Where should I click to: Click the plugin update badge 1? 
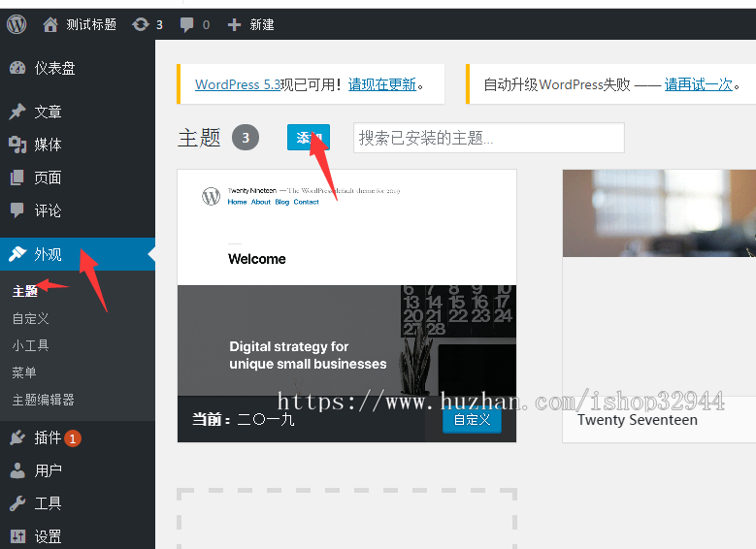tap(73, 438)
